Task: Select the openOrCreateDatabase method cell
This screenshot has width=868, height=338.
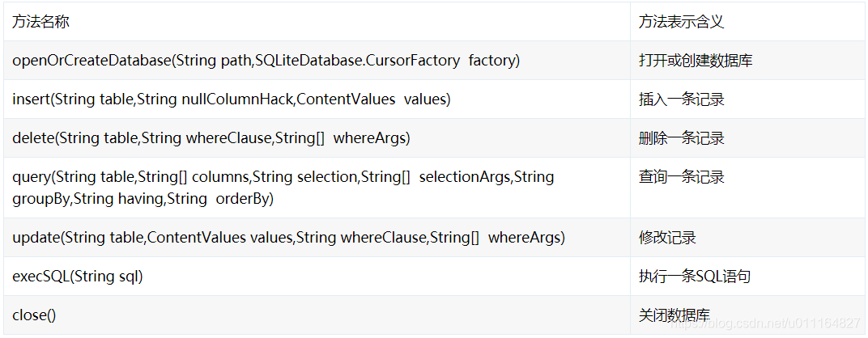Action: click(x=266, y=61)
